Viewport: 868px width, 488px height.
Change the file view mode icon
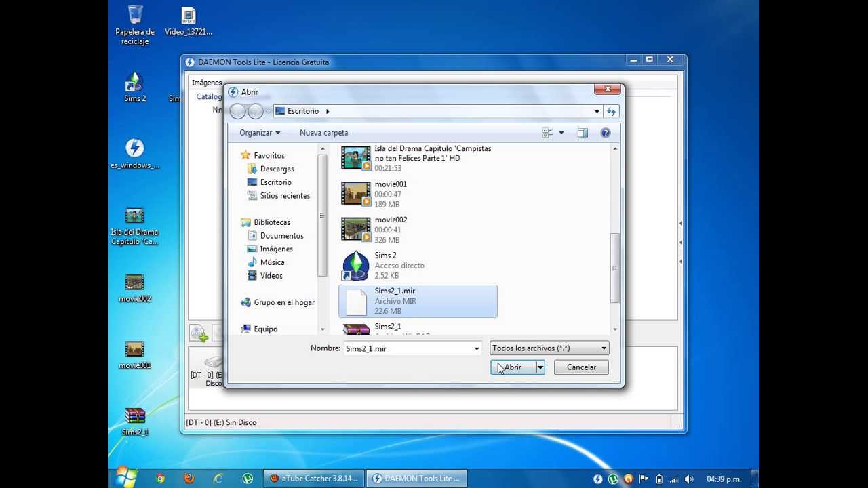point(548,133)
